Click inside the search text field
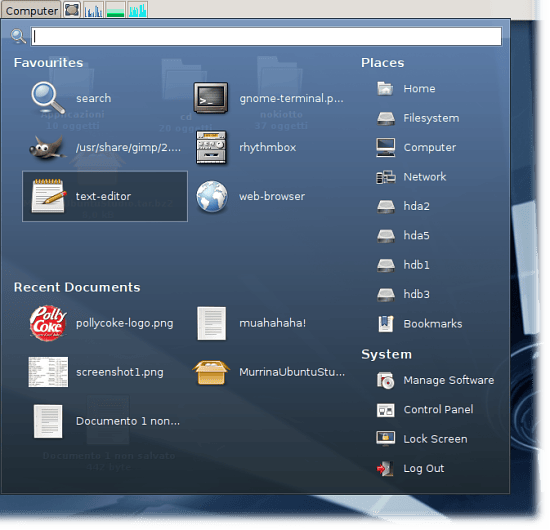The height and width of the screenshot is (530, 550). click(x=266, y=36)
